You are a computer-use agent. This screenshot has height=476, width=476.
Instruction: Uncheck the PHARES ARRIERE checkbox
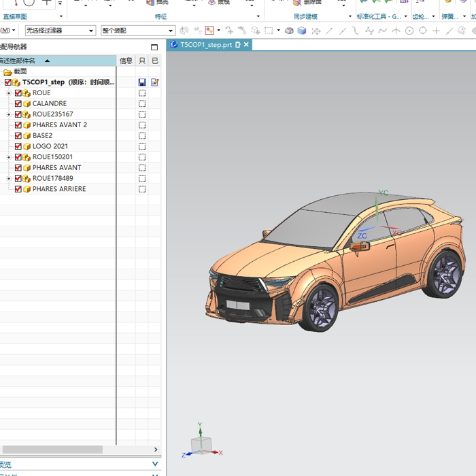coord(18,189)
